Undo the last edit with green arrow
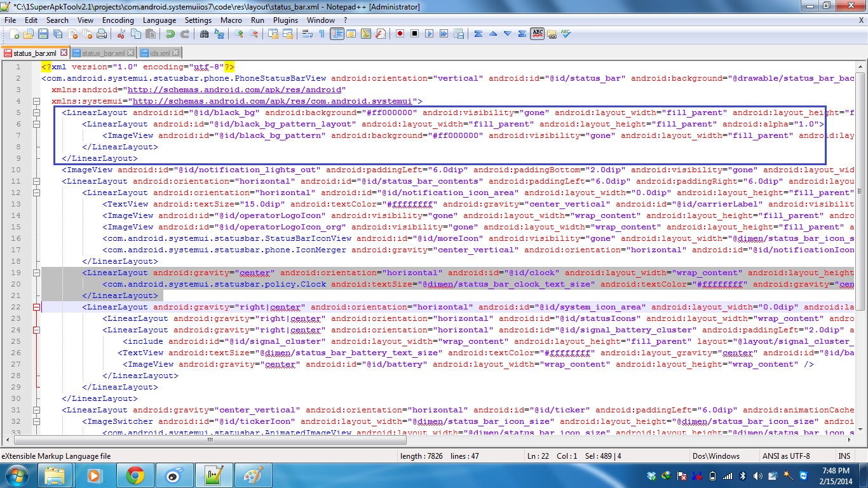The image size is (868, 488). click(170, 34)
